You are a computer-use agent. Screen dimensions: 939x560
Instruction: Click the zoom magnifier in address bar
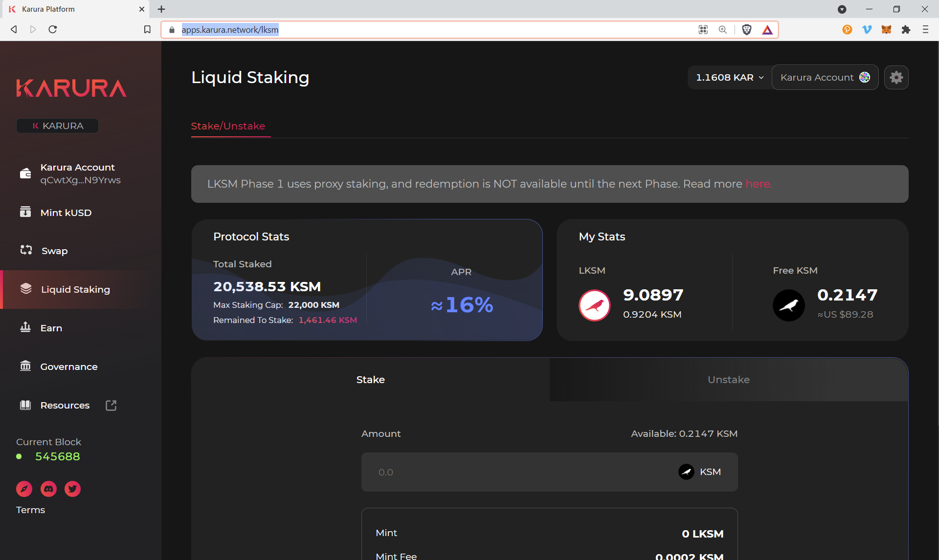[x=723, y=30]
